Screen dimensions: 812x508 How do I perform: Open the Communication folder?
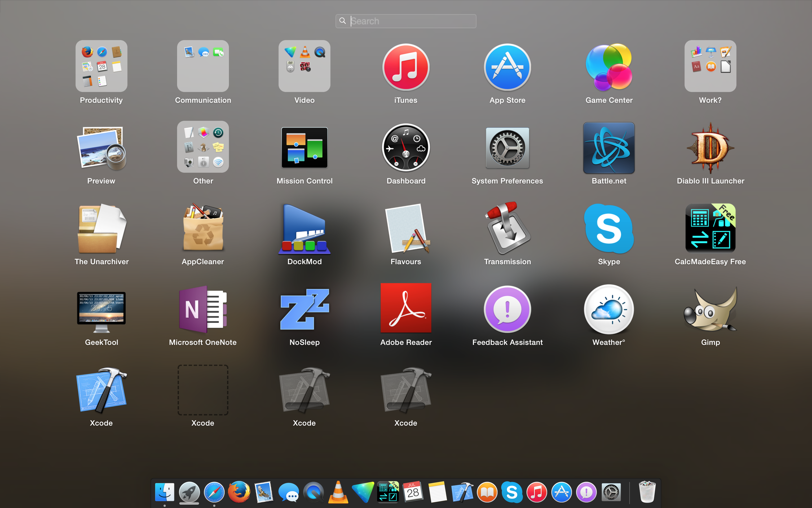[203, 66]
